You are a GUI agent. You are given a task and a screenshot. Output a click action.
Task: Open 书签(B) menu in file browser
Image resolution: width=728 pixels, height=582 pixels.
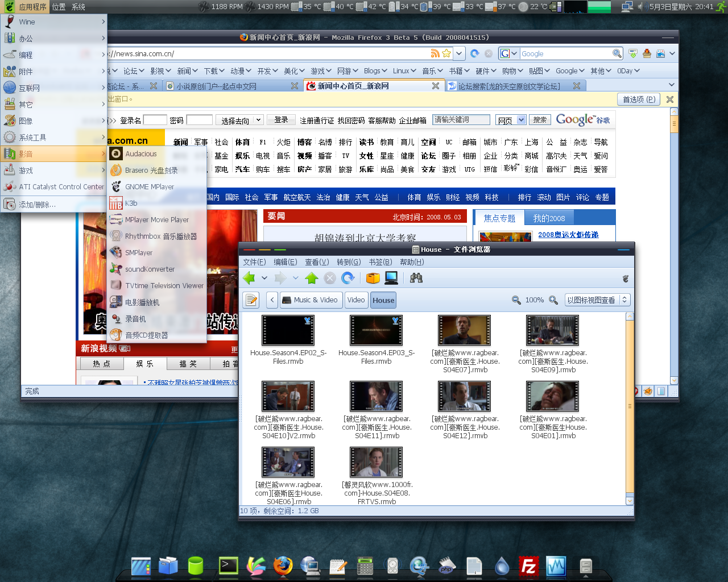[x=380, y=262]
